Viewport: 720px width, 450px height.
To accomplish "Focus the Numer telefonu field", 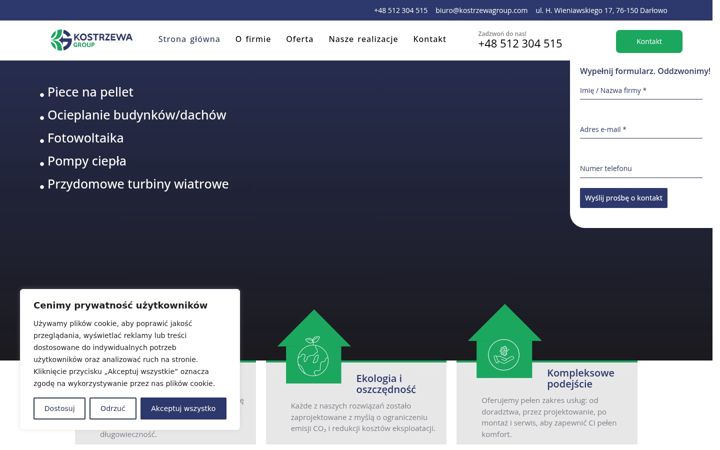I will coord(641,169).
